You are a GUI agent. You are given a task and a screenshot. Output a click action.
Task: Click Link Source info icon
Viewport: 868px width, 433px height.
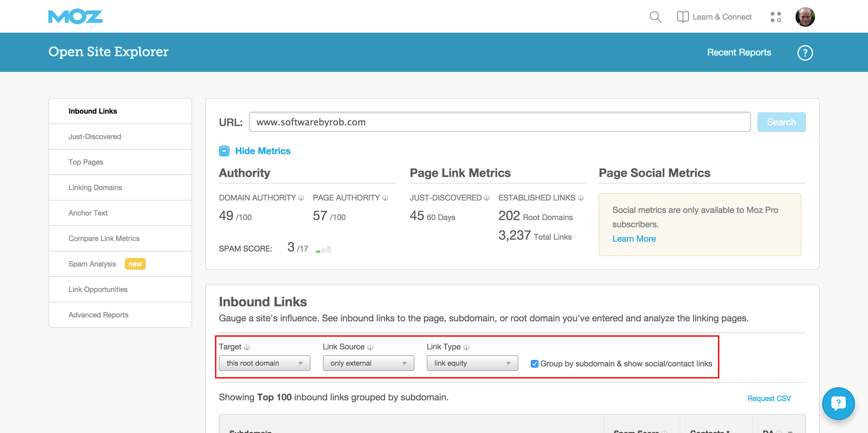(x=370, y=347)
